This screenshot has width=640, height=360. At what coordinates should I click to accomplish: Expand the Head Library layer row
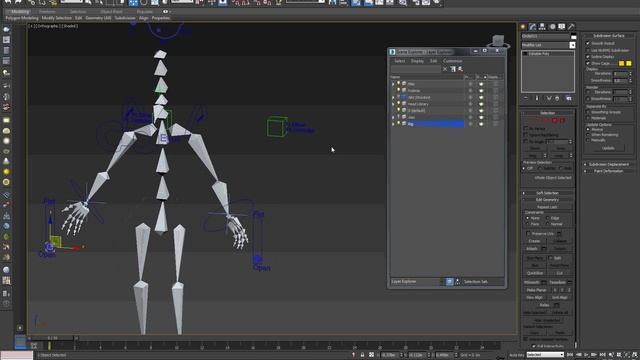pyautogui.click(x=393, y=104)
